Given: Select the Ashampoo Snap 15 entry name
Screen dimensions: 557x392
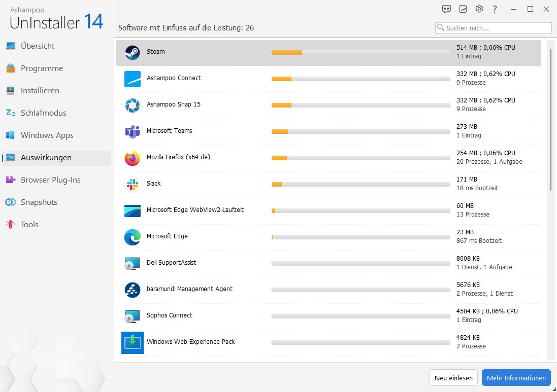Looking at the screenshot, I should 173,104.
